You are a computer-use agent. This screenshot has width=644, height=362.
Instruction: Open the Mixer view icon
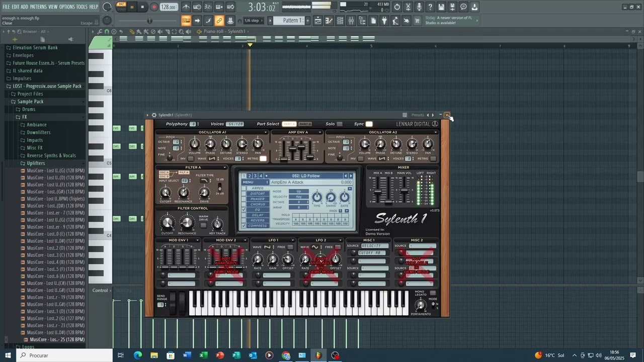click(351, 21)
